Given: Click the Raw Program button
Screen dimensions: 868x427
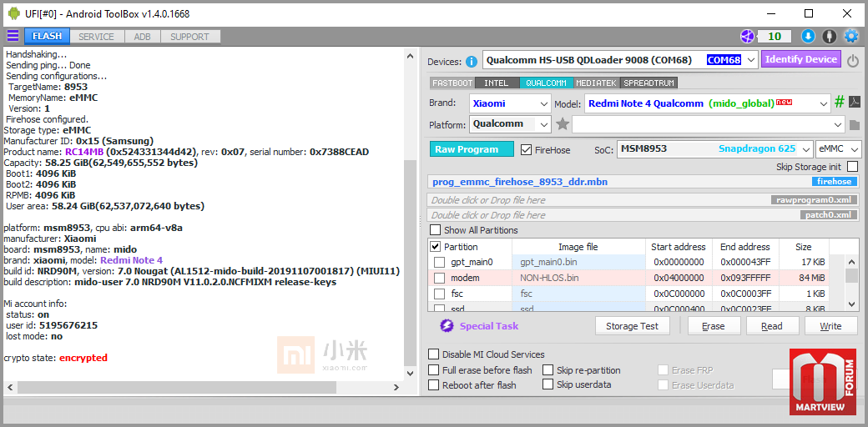Looking at the screenshot, I should [471, 149].
